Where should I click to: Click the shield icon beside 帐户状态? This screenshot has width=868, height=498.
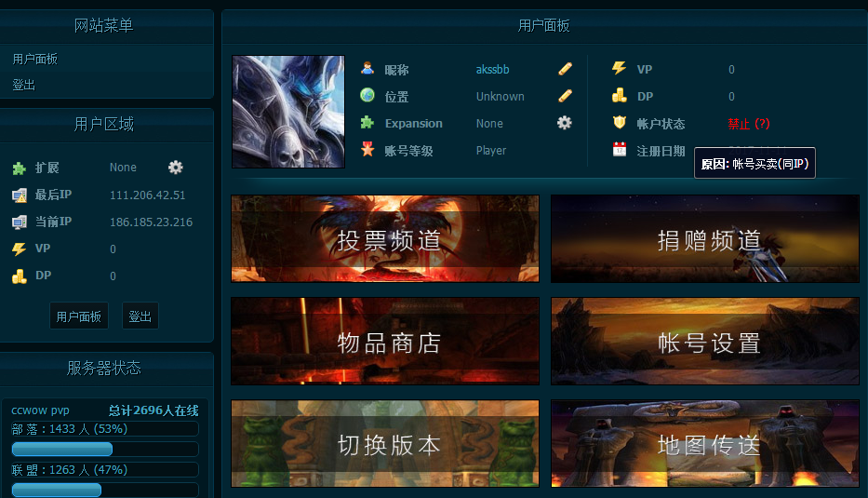click(619, 123)
